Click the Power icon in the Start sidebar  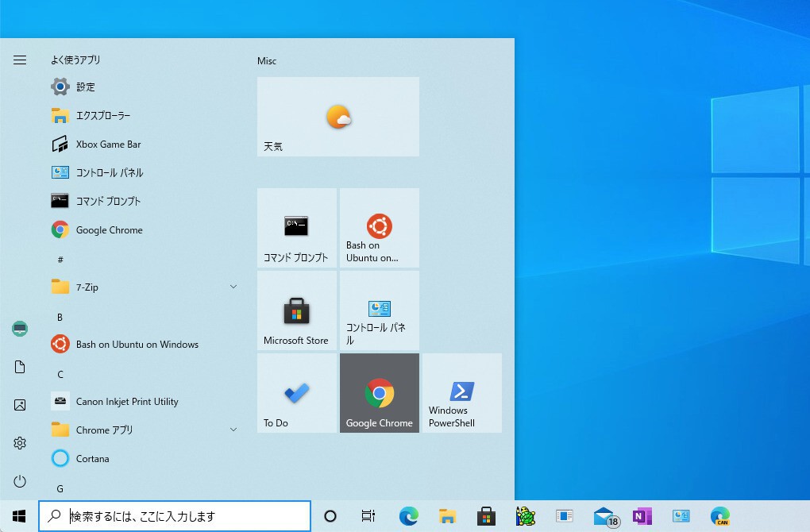pyautogui.click(x=20, y=481)
